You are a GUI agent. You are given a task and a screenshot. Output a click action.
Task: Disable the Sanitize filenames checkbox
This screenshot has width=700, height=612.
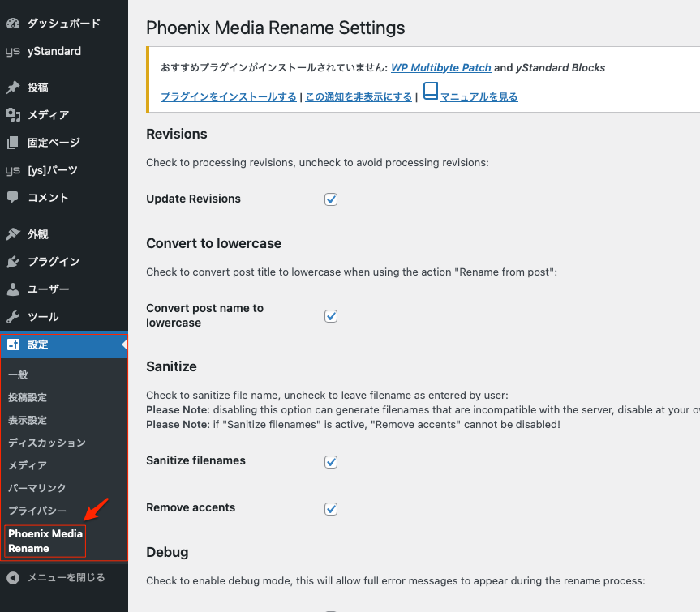coord(331,462)
